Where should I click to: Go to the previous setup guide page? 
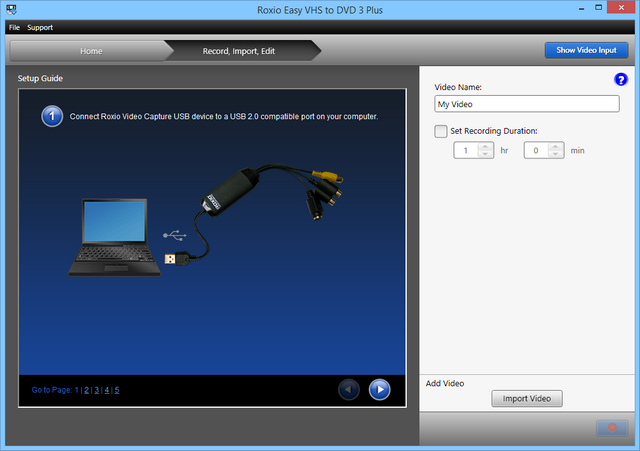(x=349, y=389)
